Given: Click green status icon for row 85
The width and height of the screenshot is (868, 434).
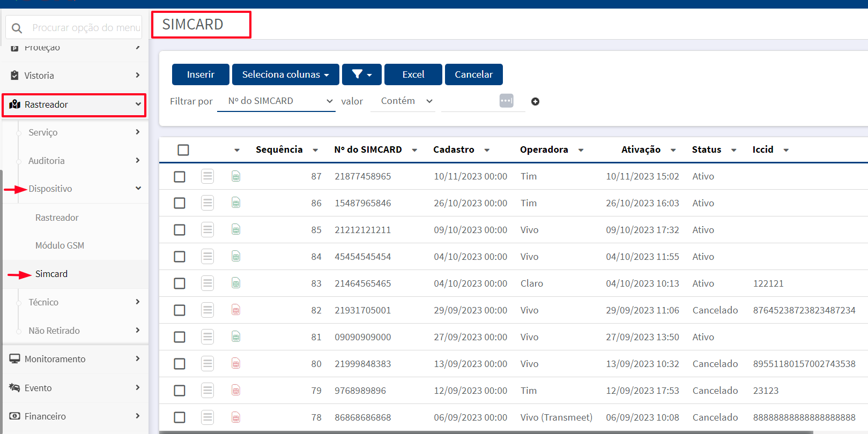Looking at the screenshot, I should (236, 230).
